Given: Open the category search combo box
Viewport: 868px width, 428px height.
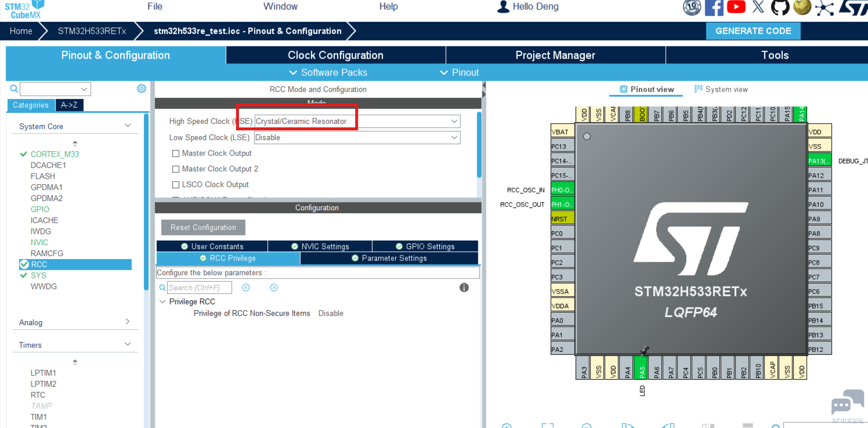Looking at the screenshot, I should 55,89.
